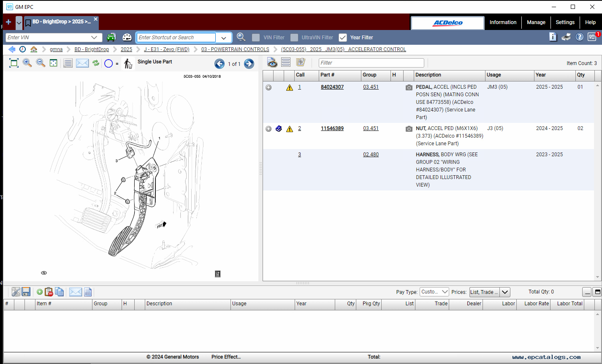The height and width of the screenshot is (364, 602).
Task: Open part number 84024307 link
Action: pyautogui.click(x=332, y=87)
